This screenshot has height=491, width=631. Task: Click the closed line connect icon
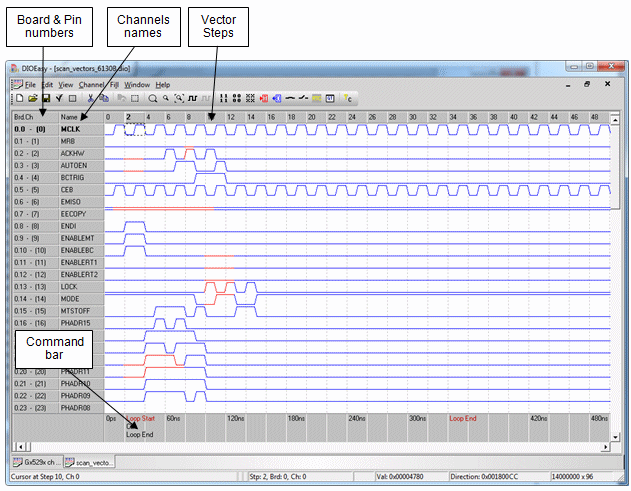click(290, 98)
